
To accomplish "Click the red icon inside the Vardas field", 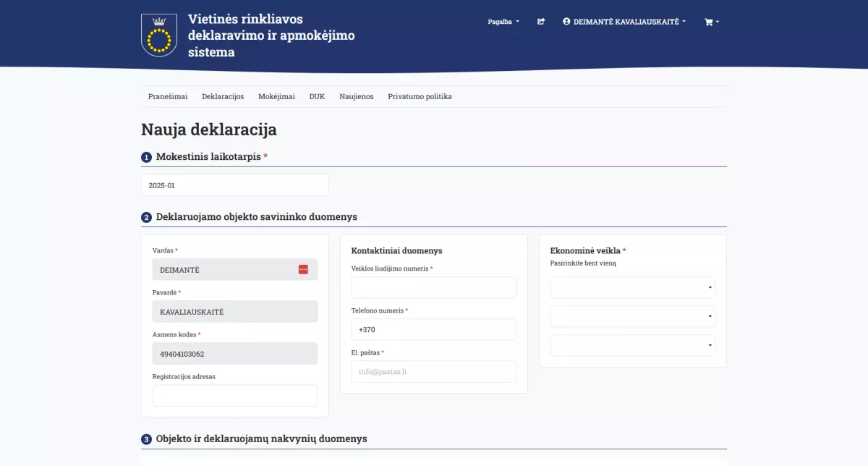I will (x=303, y=268).
